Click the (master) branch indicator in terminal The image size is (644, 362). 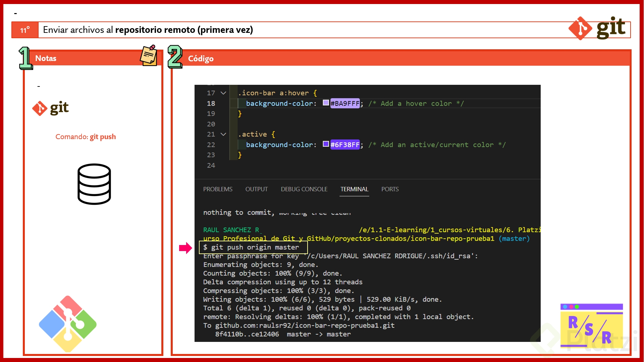[514, 239]
